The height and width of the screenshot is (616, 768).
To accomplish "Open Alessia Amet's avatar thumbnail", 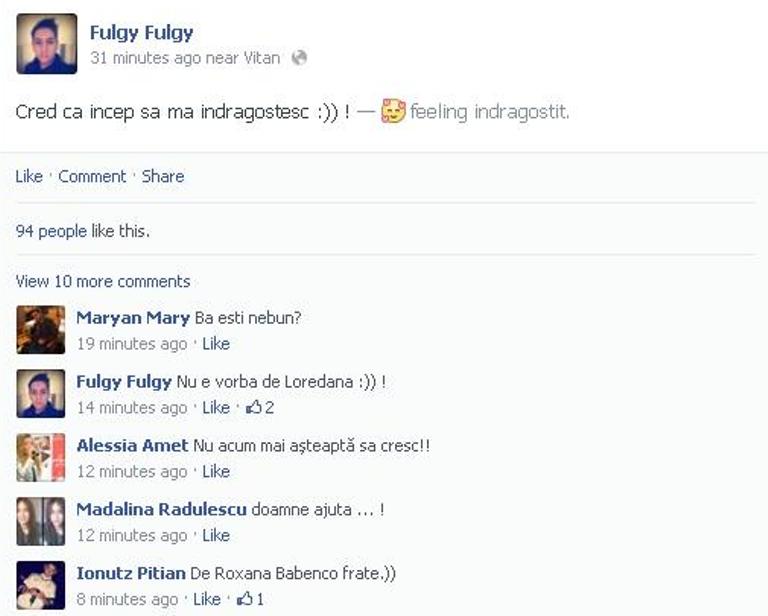I will point(41,457).
